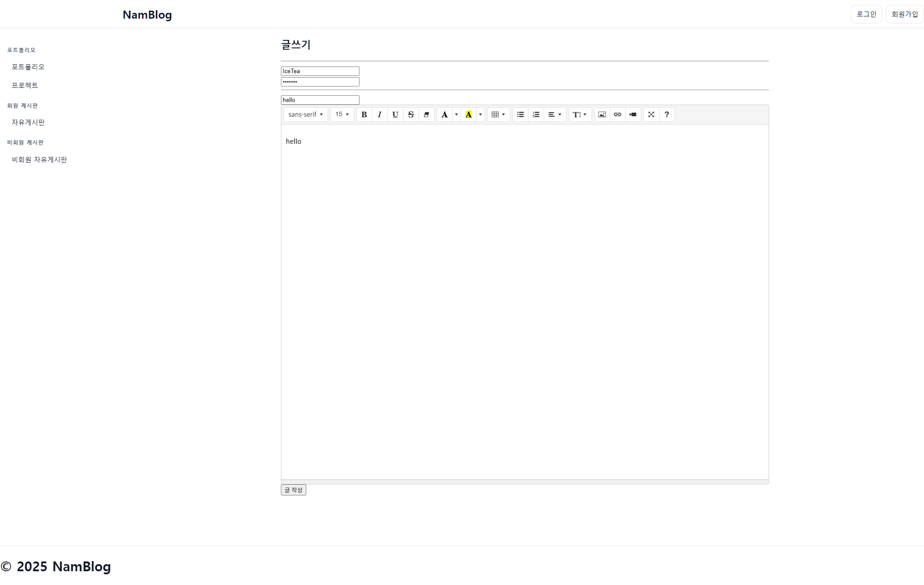
Task: Open the font size 15 dropdown
Action: coord(342,114)
